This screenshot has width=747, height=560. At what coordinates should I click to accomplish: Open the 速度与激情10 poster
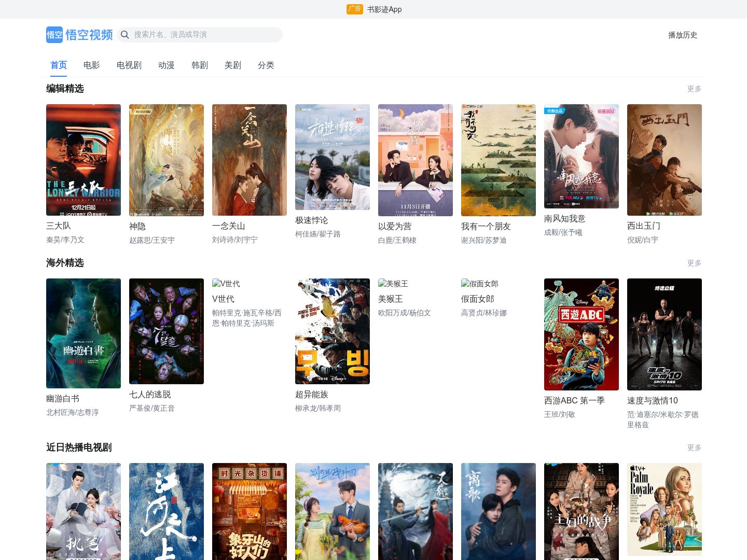pyautogui.click(x=665, y=334)
